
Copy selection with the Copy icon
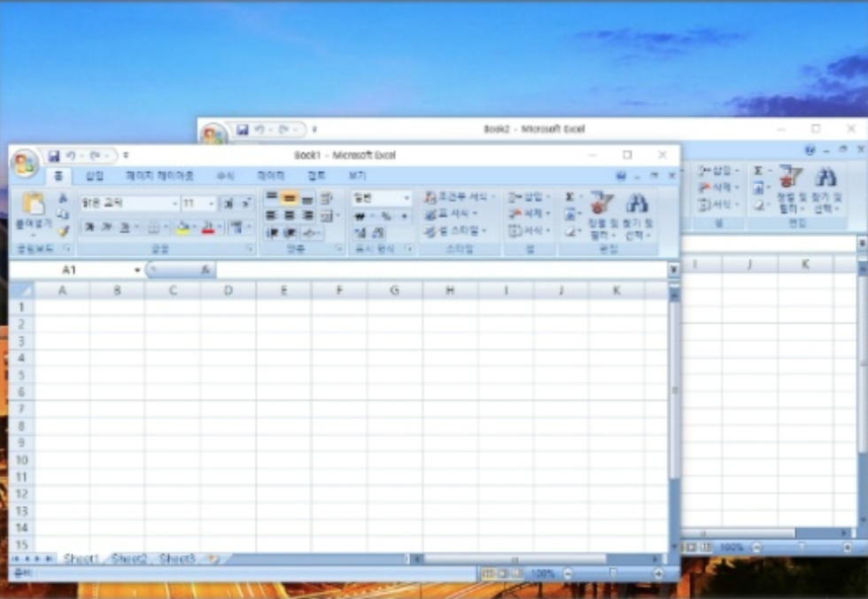(x=63, y=214)
